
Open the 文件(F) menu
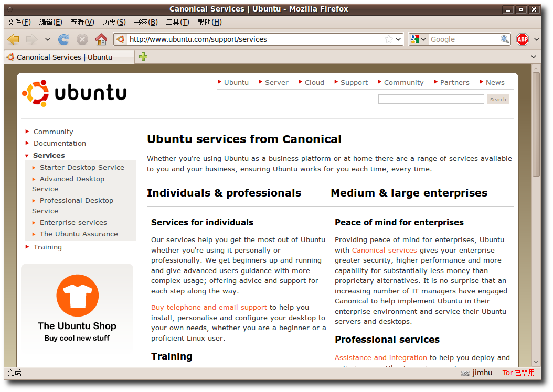point(19,22)
